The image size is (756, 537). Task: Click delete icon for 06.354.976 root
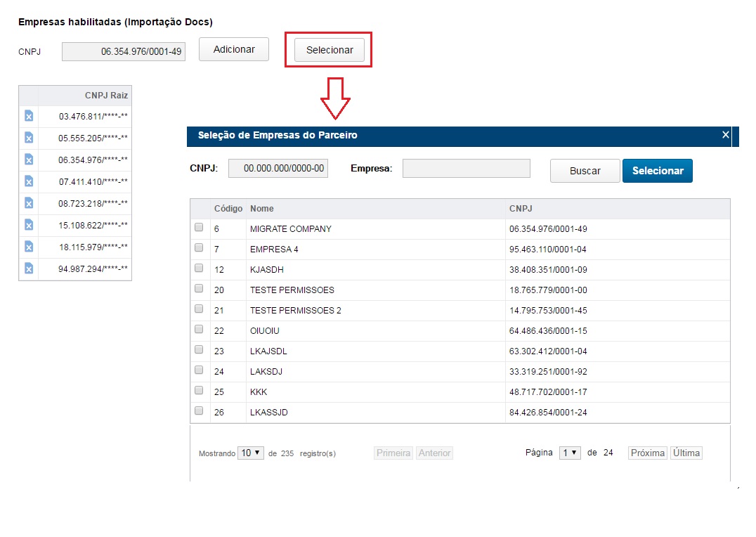(x=29, y=160)
